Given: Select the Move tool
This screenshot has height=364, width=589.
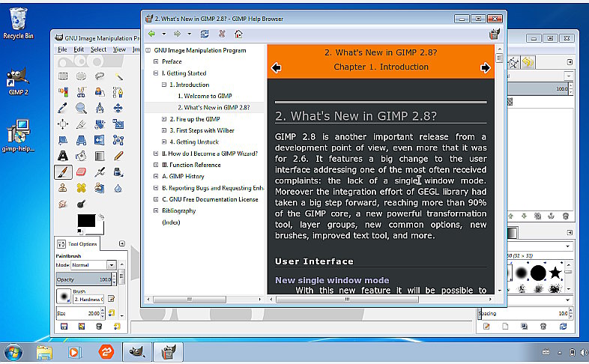Looking at the screenshot, I should coord(118,108).
